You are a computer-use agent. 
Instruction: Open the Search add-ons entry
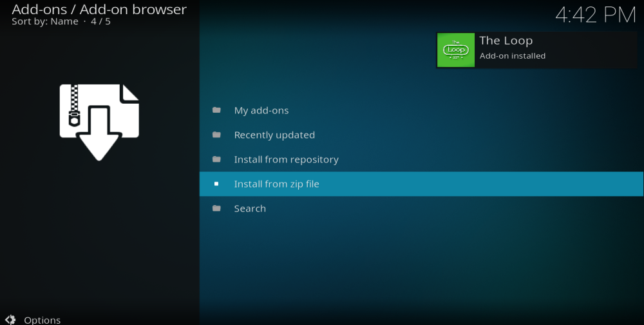click(x=421, y=208)
